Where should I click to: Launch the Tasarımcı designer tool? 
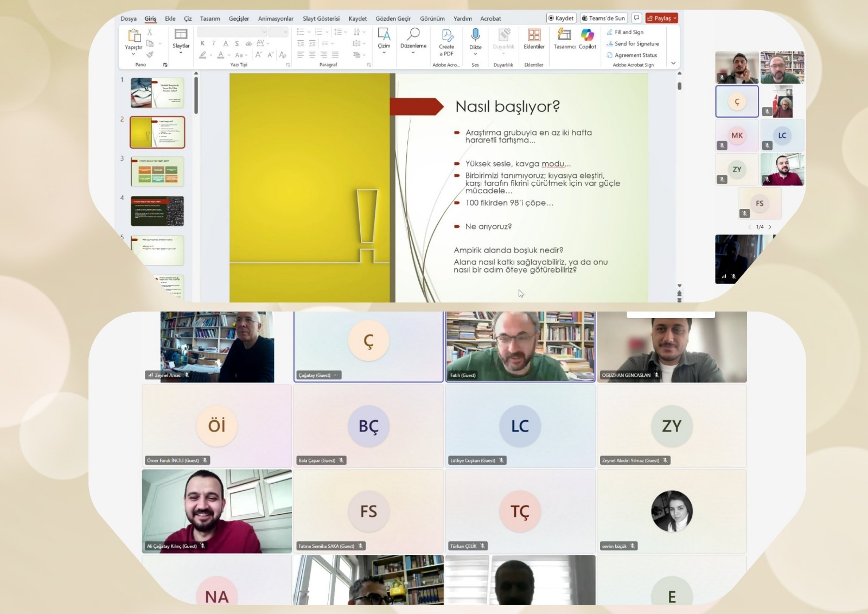pos(564,36)
